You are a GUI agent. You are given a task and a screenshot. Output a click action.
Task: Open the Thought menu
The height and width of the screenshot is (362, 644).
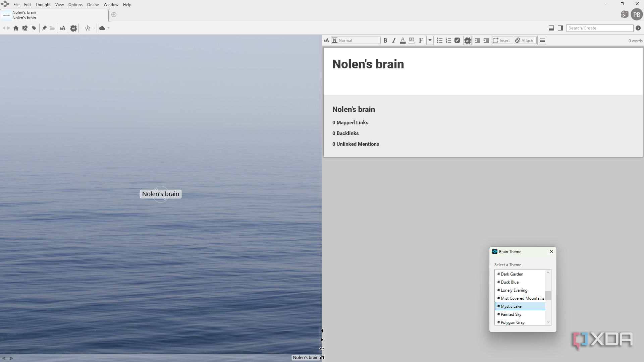pyautogui.click(x=43, y=5)
